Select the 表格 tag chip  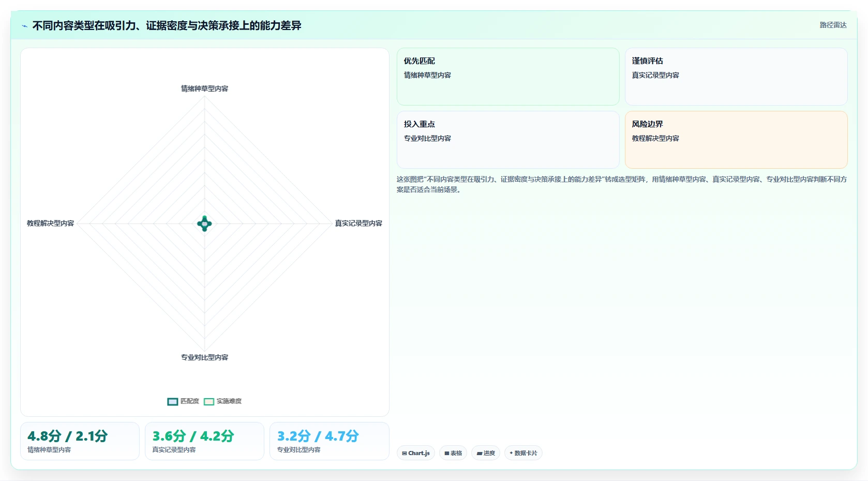point(453,453)
